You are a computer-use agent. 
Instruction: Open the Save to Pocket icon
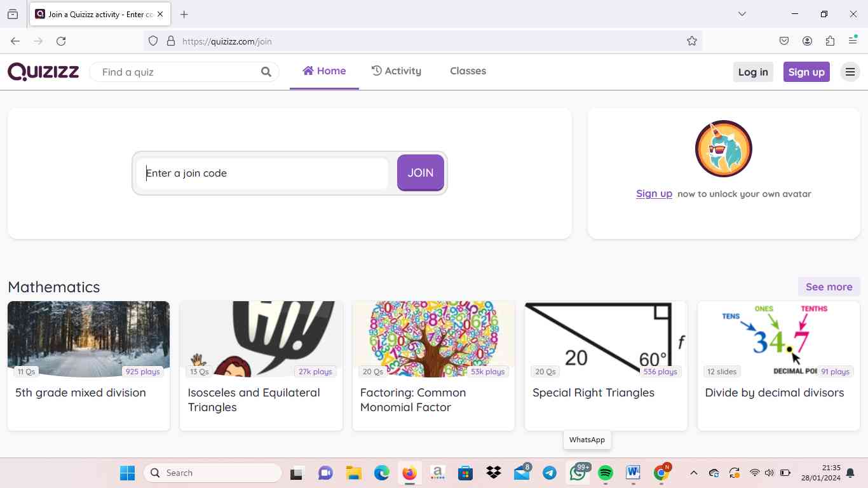click(x=784, y=41)
